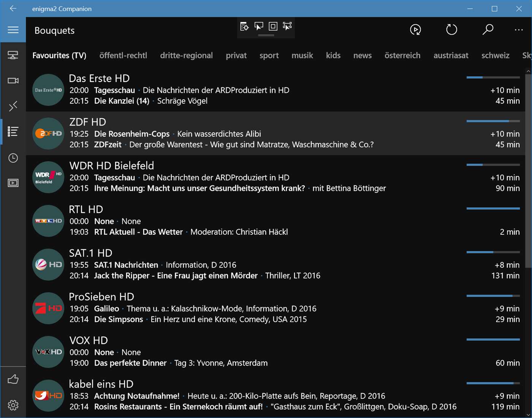The image size is (532, 418).
Task: Click SAT.1 Nachrichten programme
Action: [126, 265]
